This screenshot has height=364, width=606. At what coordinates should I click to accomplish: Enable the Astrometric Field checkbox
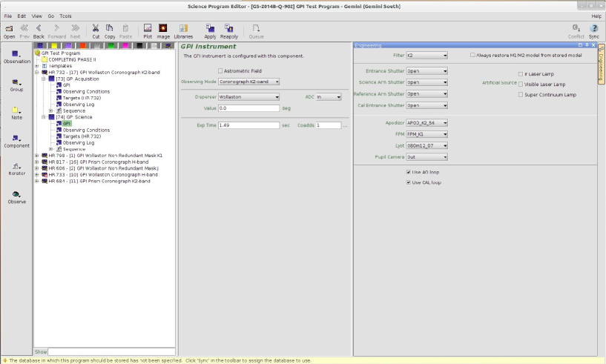coord(220,70)
